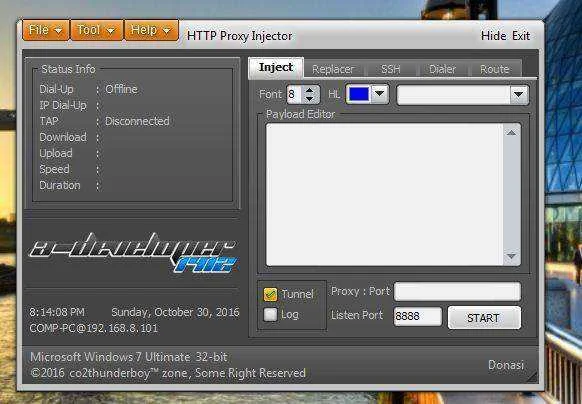Toggle the Tunnel checkbox
The width and height of the screenshot is (582, 404).
point(270,294)
